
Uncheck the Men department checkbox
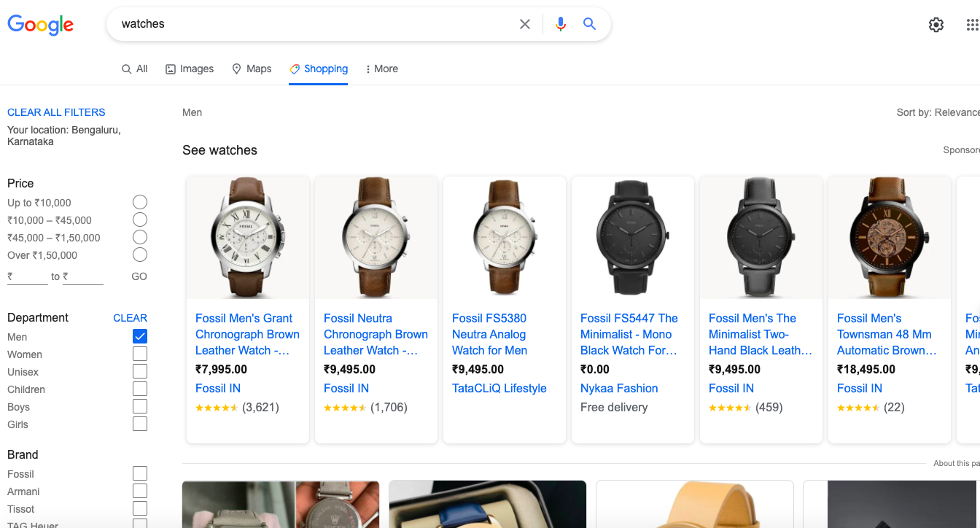(x=140, y=336)
